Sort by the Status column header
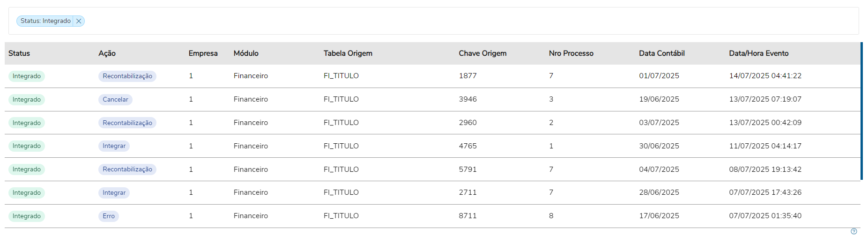Image resolution: width=868 pixels, height=243 pixels. point(19,53)
